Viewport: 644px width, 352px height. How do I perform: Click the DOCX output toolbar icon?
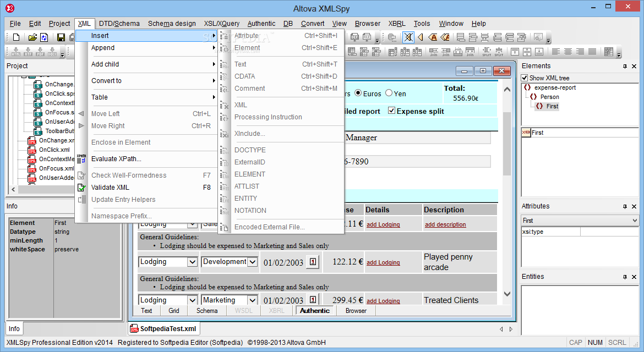click(53, 52)
